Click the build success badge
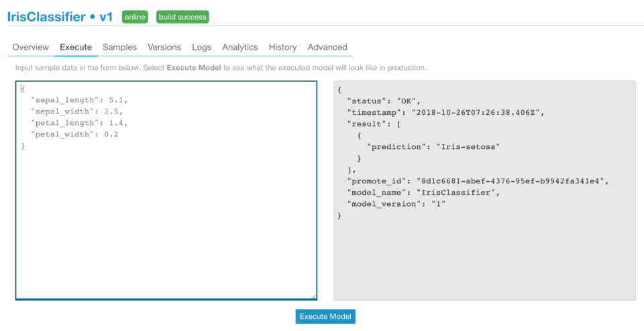Image resolution: width=644 pixels, height=331 pixels. click(182, 17)
